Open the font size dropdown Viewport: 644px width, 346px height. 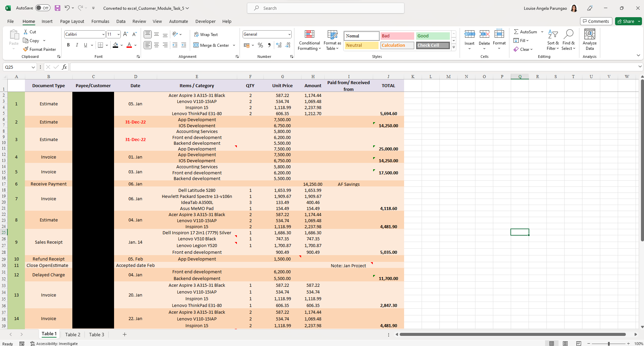pos(118,34)
